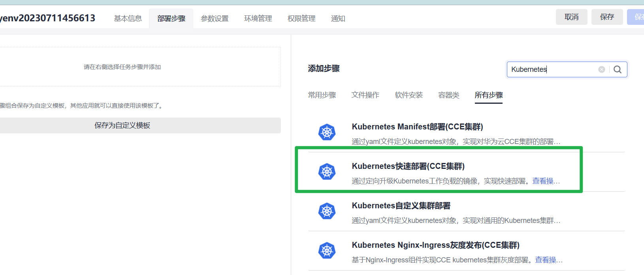The image size is (644, 275).
Task: Select Kubernetes快速部署(CCE集群) title
Action: point(408,166)
